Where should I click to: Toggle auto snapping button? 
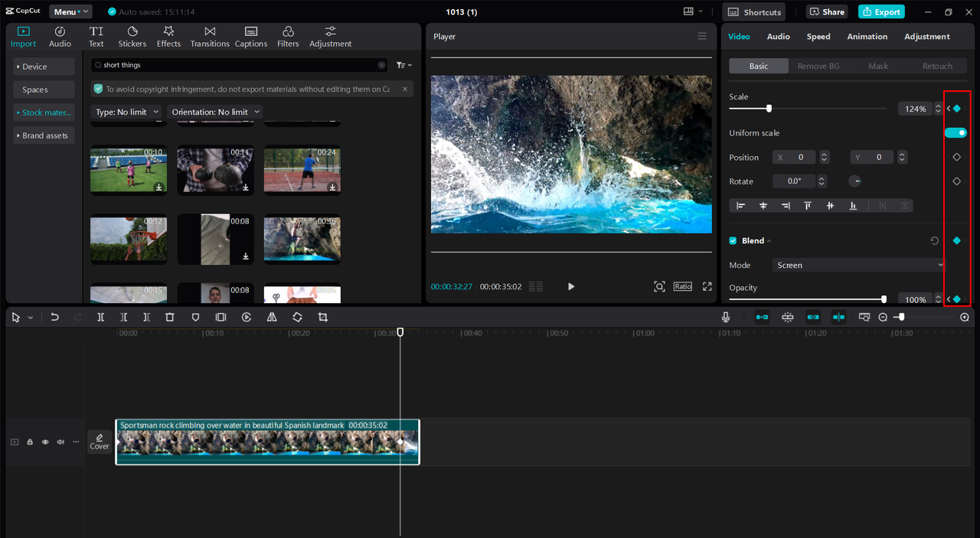[x=788, y=317]
